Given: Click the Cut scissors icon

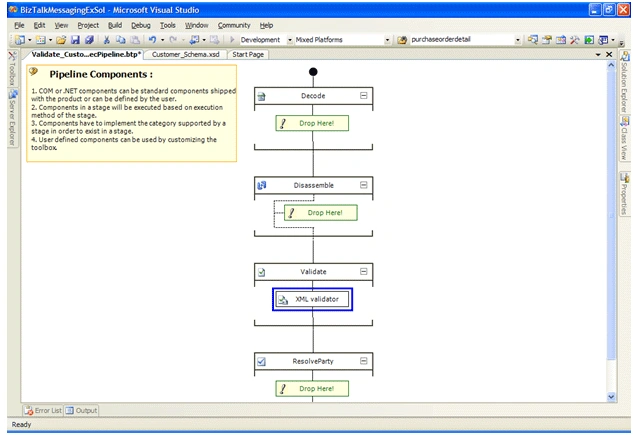Looking at the screenshot, I should pyautogui.click(x=107, y=40).
